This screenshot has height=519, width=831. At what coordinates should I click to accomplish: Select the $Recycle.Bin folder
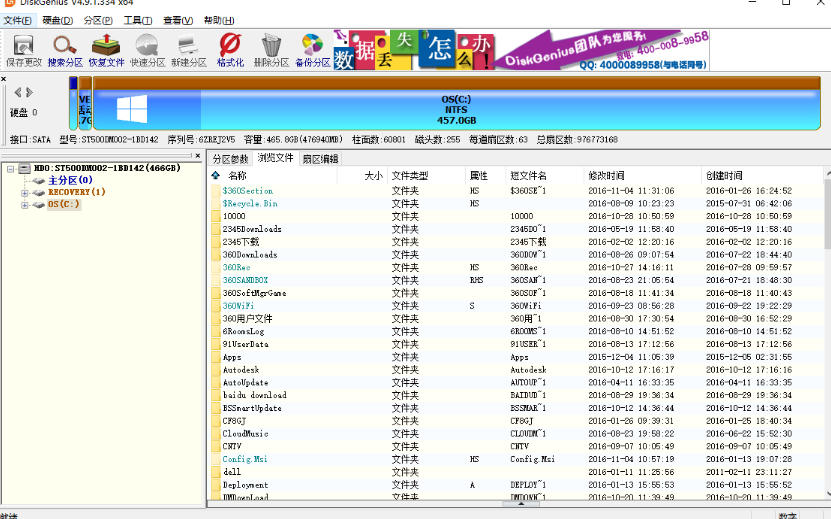tap(250, 204)
